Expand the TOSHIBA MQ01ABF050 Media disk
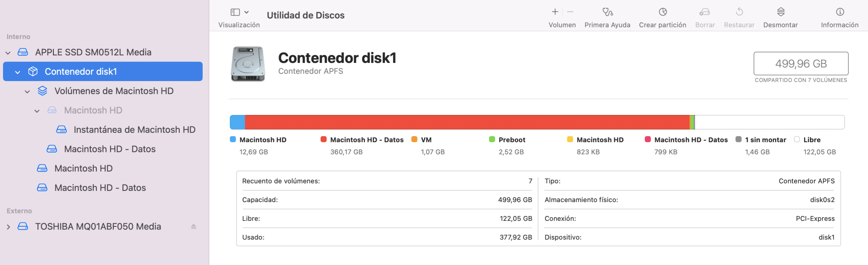This screenshot has width=868, height=265. (8, 227)
